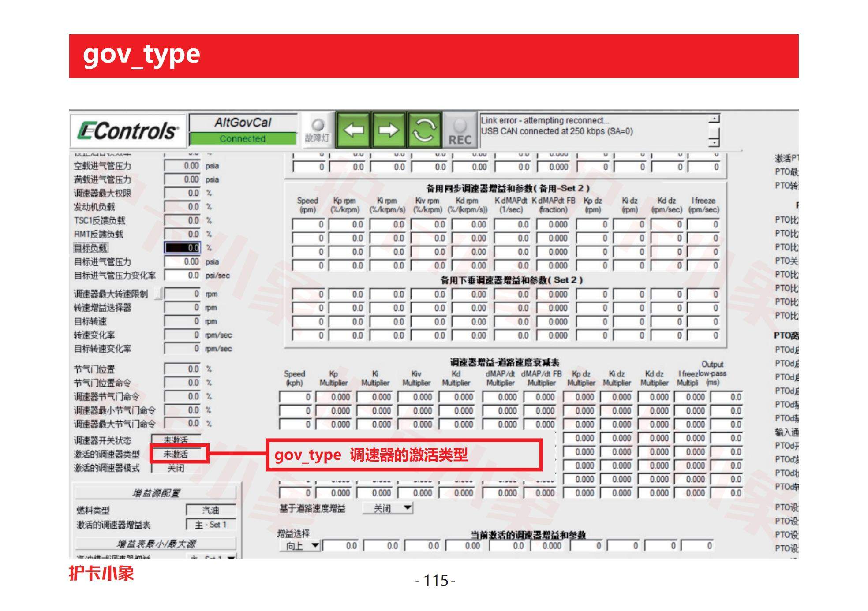Image resolution: width=868 pixels, height=611 pixels.
Task: Open the 基于道路速度增益 dropdown
Action: [388, 508]
